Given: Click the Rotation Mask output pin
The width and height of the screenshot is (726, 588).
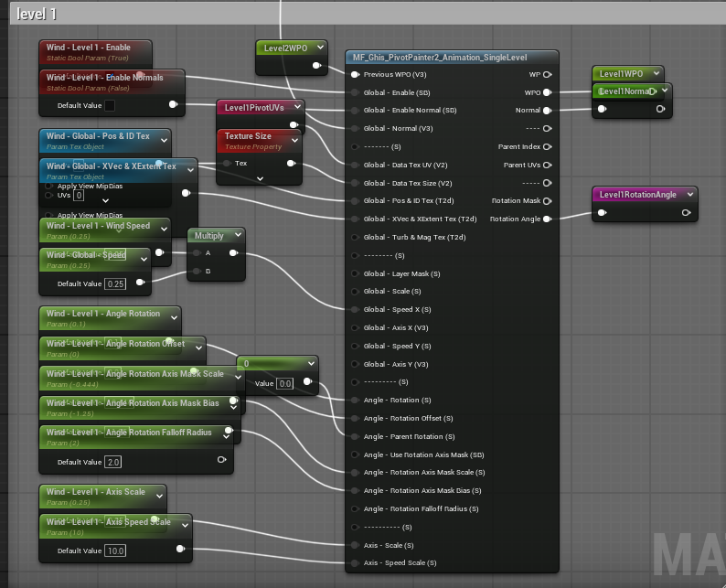Looking at the screenshot, I should tap(547, 201).
